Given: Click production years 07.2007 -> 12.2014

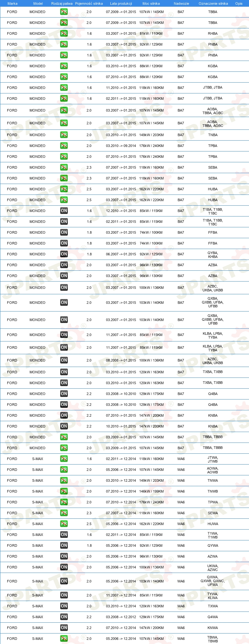Looking at the screenshot, I should (x=121, y=513).
